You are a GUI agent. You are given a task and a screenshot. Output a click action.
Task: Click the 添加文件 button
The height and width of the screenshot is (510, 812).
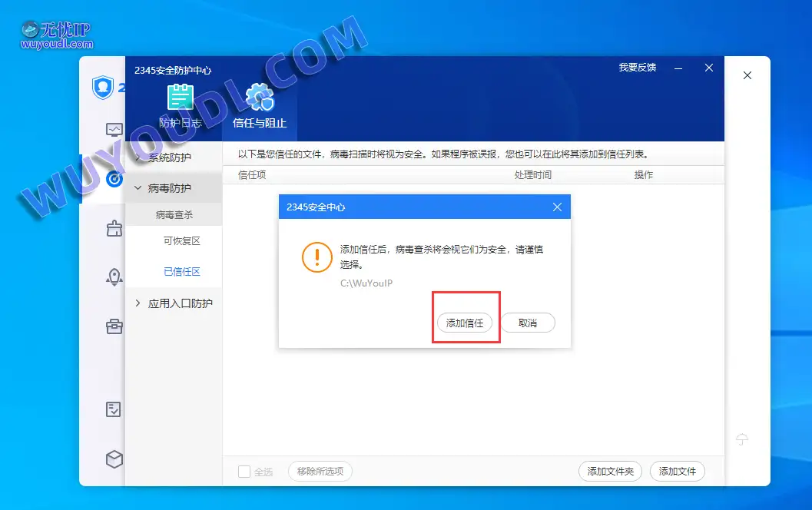point(678,471)
